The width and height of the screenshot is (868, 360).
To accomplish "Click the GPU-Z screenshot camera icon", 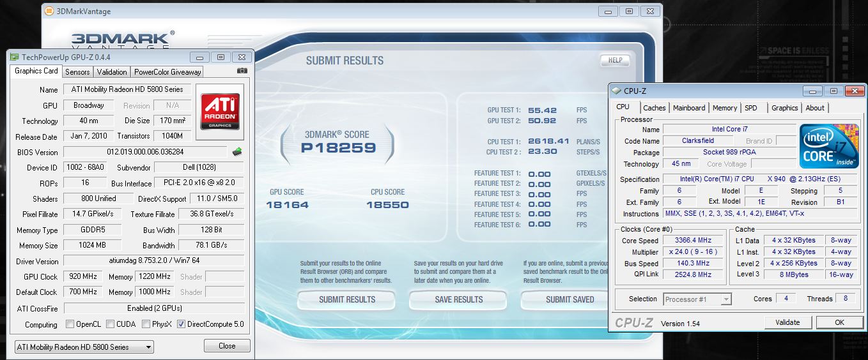I will coord(242,71).
